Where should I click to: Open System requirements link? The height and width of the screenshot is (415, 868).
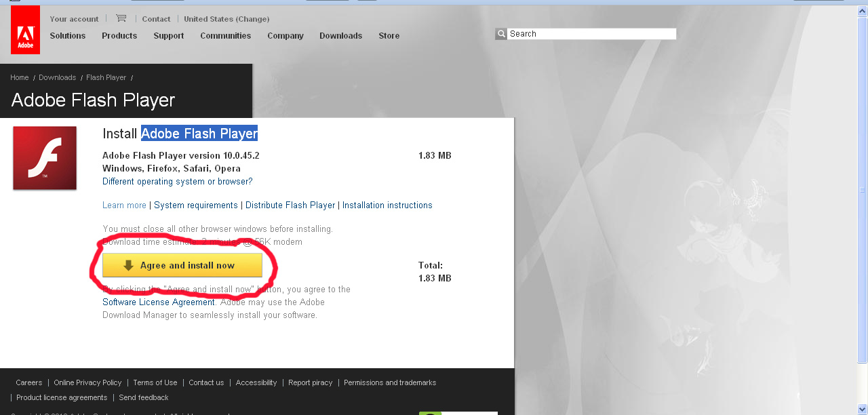click(196, 205)
